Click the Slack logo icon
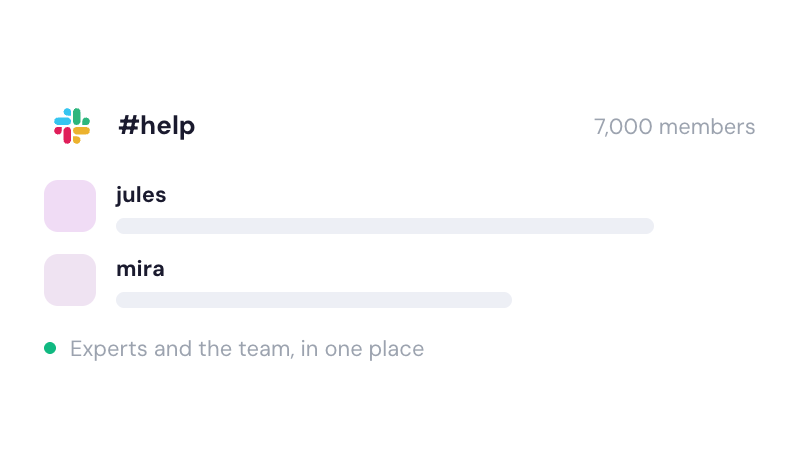 pyautogui.click(x=72, y=126)
